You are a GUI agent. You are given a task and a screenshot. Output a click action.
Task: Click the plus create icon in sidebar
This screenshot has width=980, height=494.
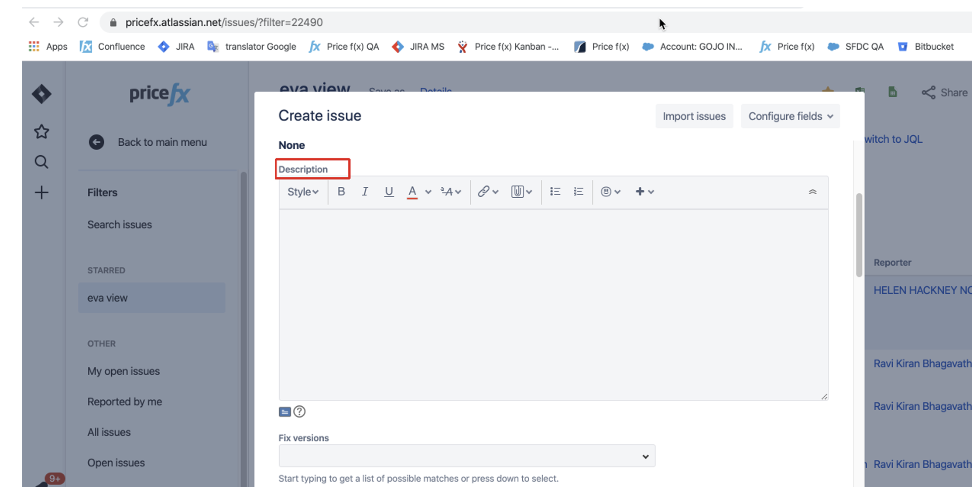(41, 192)
